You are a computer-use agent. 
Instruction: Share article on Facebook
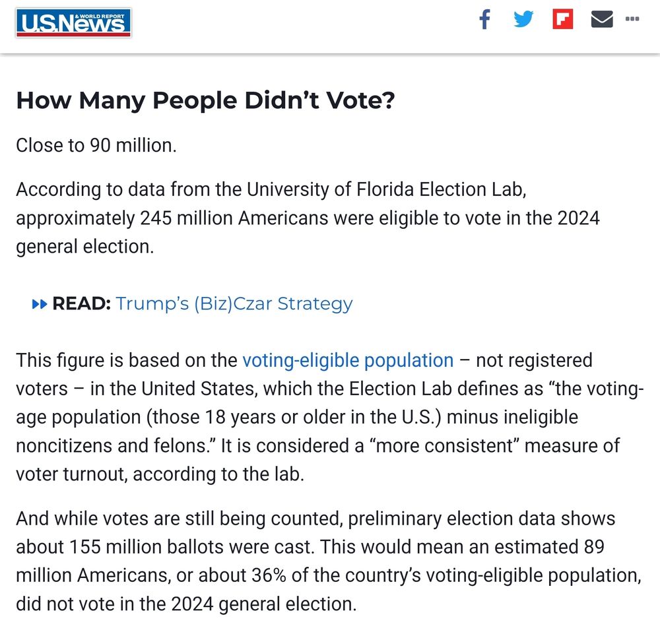485,19
